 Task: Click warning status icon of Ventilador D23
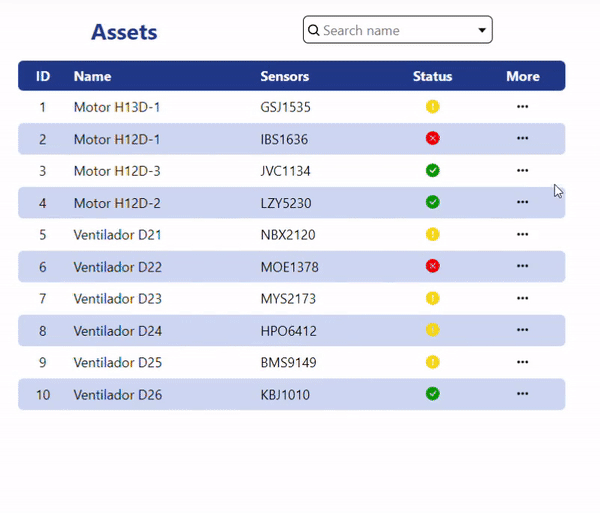pyautogui.click(x=432, y=298)
